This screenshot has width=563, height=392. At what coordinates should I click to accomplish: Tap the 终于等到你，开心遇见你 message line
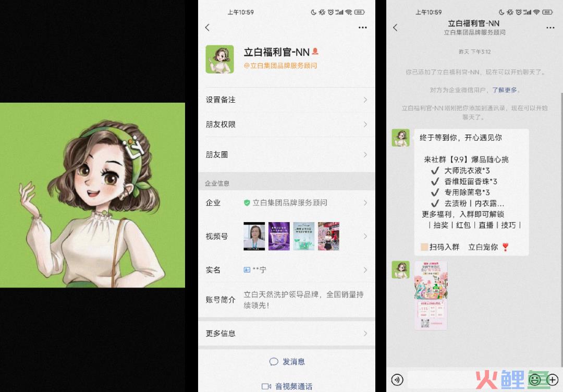(461, 138)
